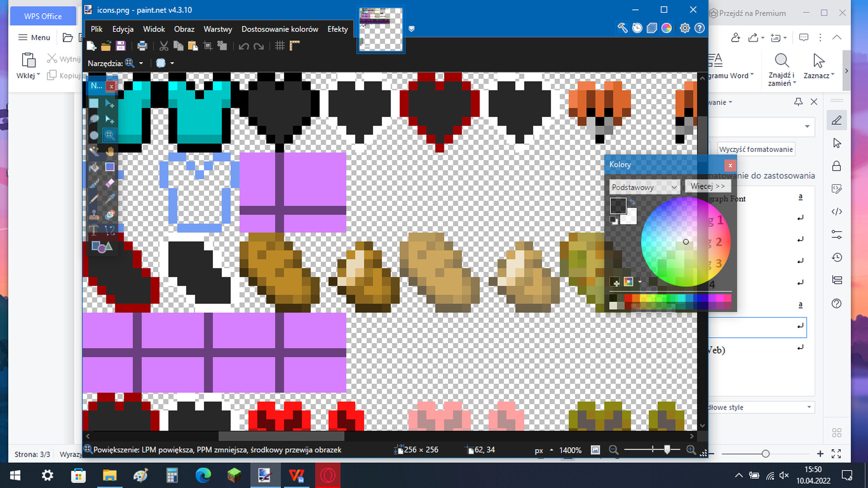Open the image with the Color Picker tool
The height and width of the screenshot is (488, 868).
[x=109, y=199]
